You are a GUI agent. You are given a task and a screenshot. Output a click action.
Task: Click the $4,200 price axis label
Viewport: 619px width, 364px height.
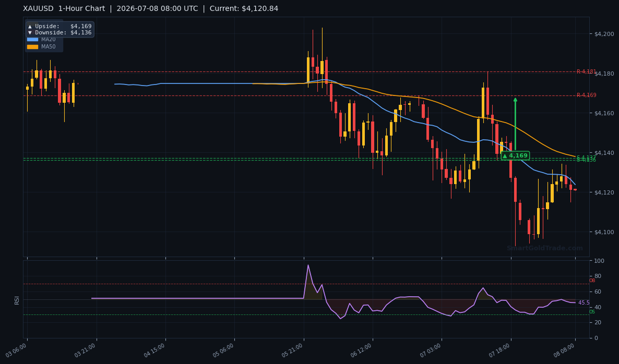pos(604,34)
